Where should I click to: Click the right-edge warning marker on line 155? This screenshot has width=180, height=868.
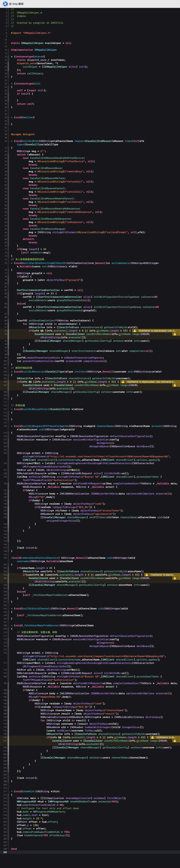[x=175, y=578]
